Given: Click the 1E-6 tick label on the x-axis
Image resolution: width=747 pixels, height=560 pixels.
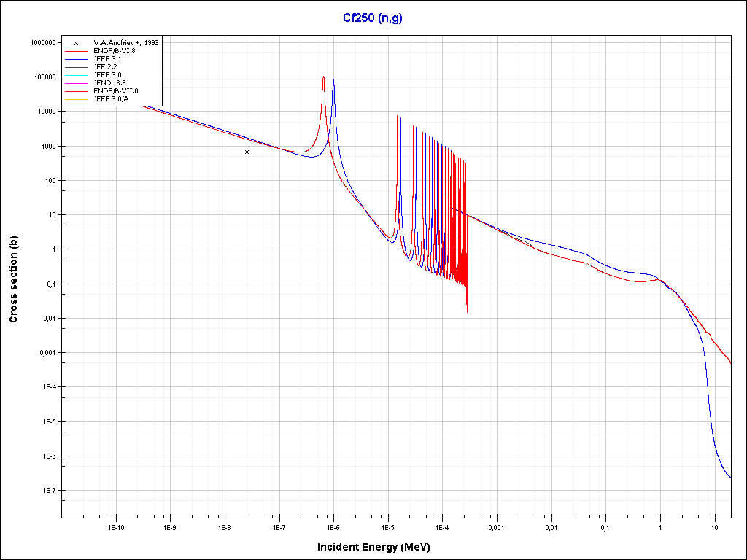Looking at the screenshot, I should (333, 526).
